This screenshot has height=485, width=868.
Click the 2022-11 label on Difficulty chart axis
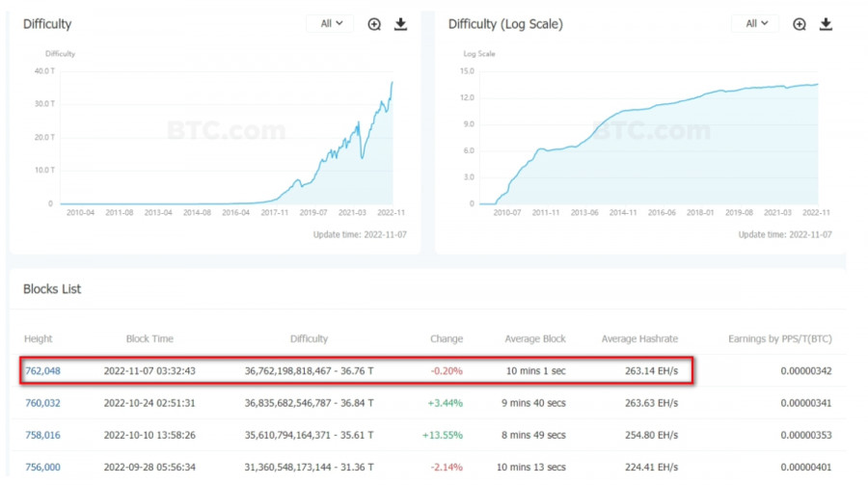[392, 212]
